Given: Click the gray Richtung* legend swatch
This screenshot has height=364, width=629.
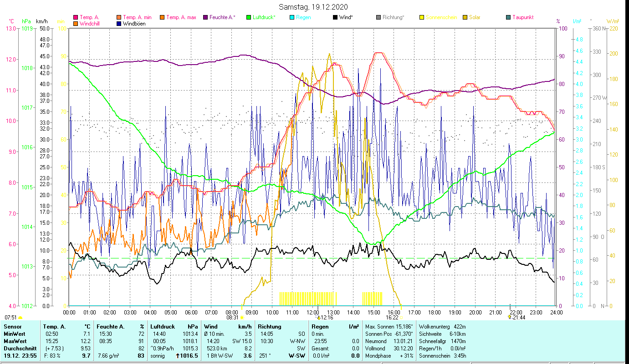Looking at the screenshot, I should tap(378, 18).
